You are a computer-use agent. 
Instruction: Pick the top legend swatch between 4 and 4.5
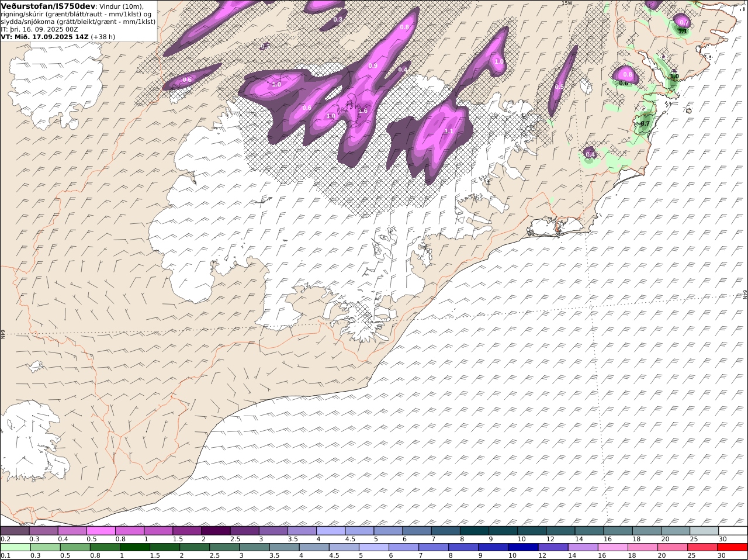click(331, 531)
